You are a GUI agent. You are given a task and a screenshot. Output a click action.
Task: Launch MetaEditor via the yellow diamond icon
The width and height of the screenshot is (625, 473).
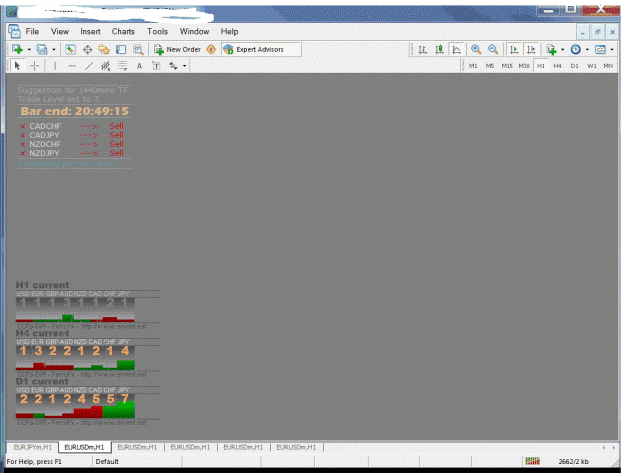[211, 49]
